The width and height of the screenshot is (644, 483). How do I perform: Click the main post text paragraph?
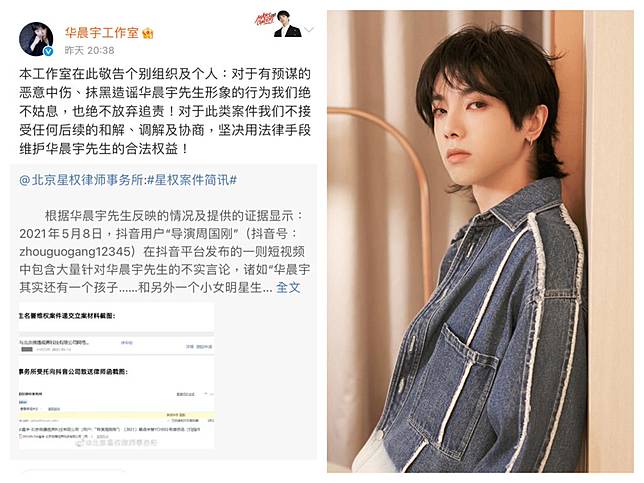[165, 111]
